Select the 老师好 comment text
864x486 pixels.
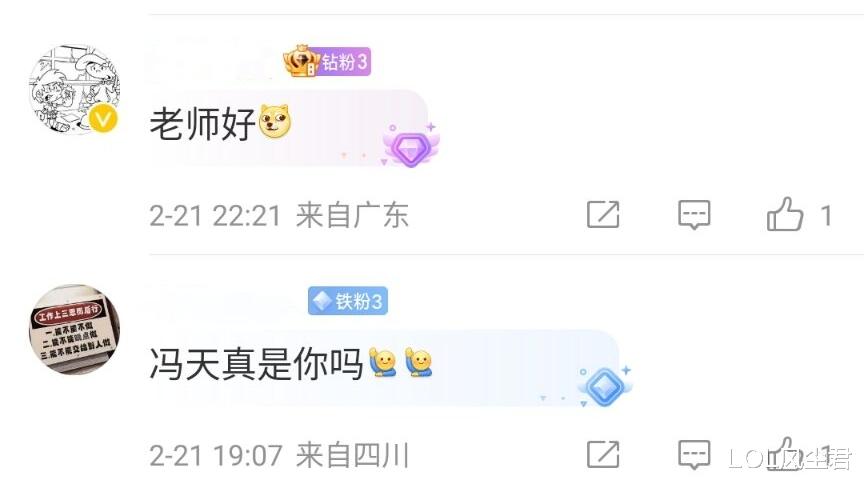point(202,124)
